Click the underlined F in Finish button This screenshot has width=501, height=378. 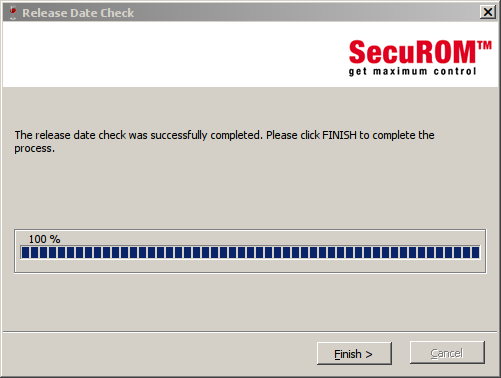(x=337, y=354)
